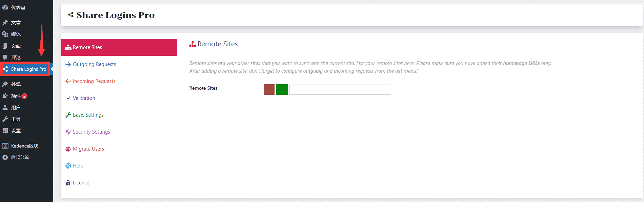The width and height of the screenshot is (644, 202).
Task: Click the dashboard gauge icon
Action: pos(5,7)
